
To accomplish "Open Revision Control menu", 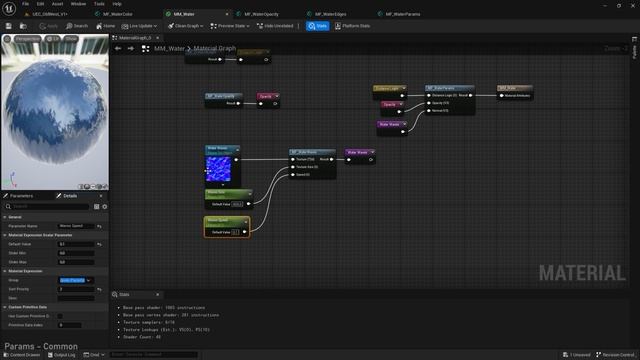I will pyautogui.click(x=615, y=355).
